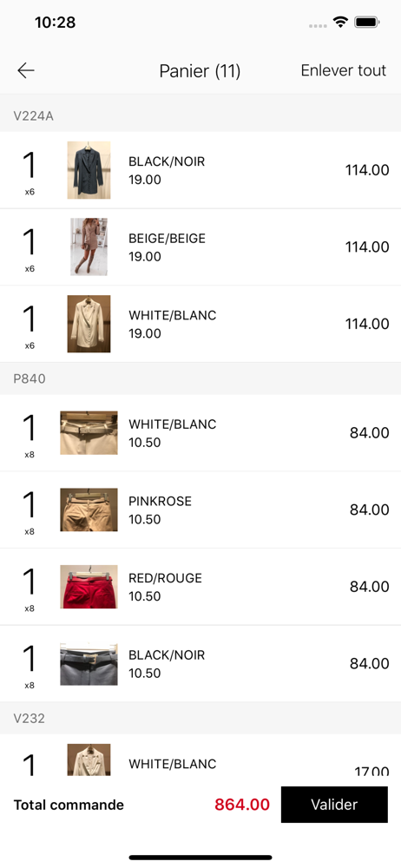Screen dimensions: 401x868
Task: Tap the back arrow icon
Action: [x=26, y=70]
